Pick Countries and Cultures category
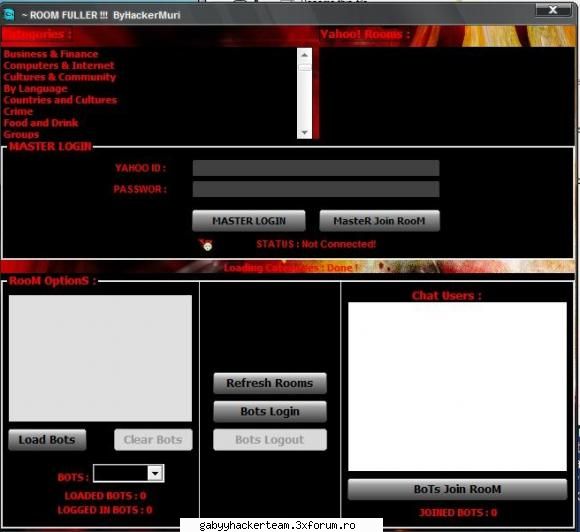 [60, 100]
